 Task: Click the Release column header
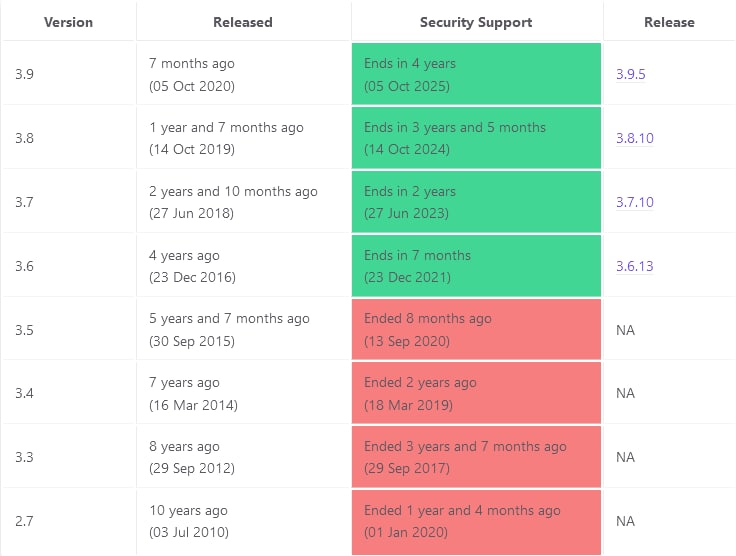click(x=669, y=22)
